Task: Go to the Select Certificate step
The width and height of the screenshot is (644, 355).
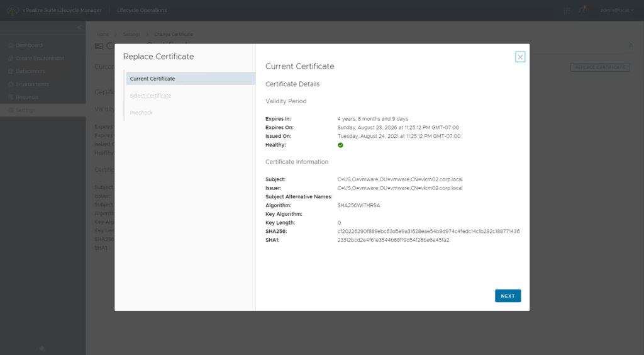Action: (x=150, y=96)
